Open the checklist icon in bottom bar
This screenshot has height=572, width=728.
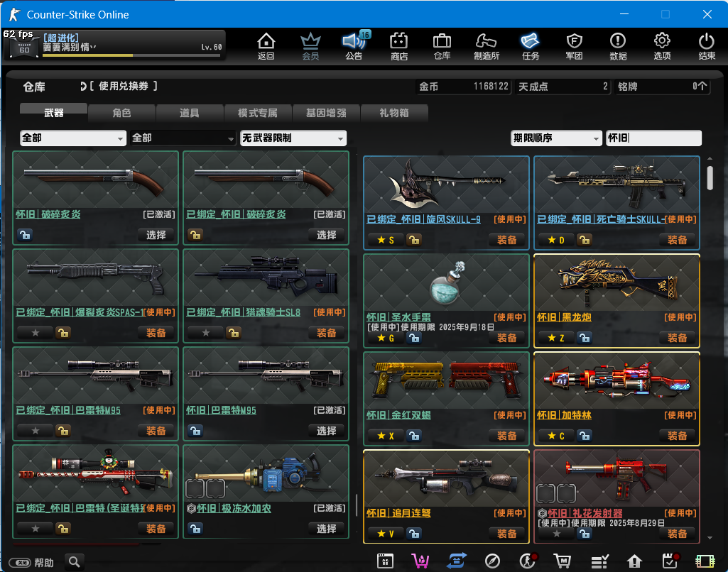599,561
